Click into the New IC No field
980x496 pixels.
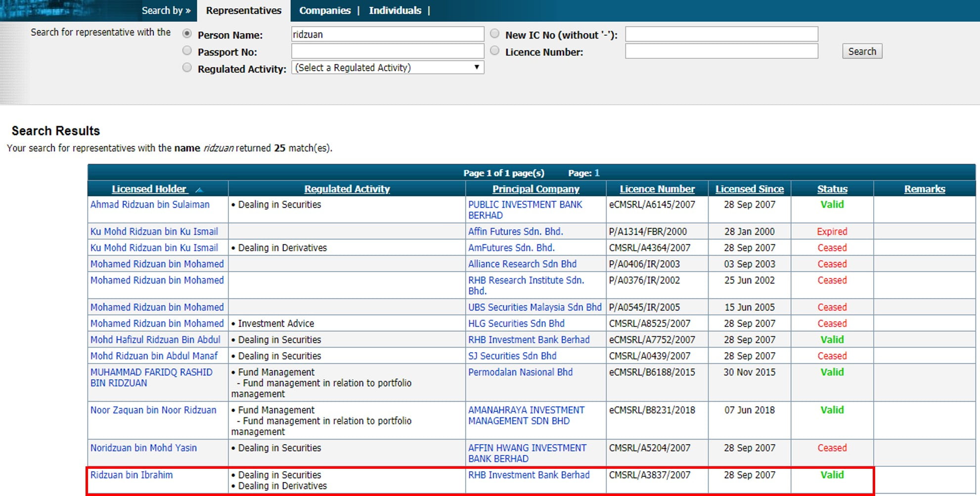(x=721, y=34)
